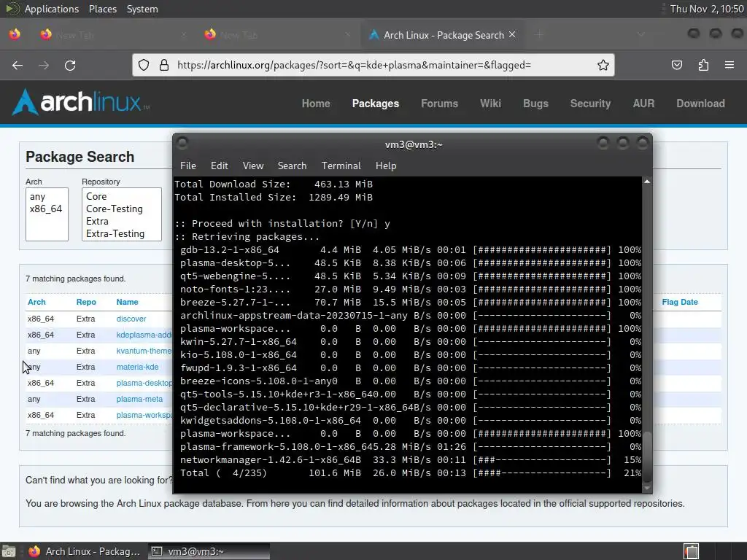Sort results by Flag Date column
This screenshot has width=747, height=560.
pyautogui.click(x=679, y=302)
